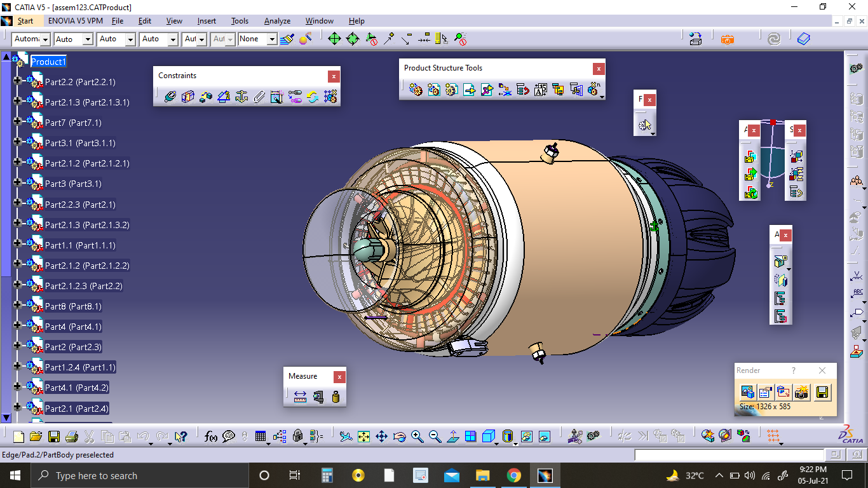Select the Generate Numbering tool
Screen dimensions: 868x488
click(x=540, y=90)
